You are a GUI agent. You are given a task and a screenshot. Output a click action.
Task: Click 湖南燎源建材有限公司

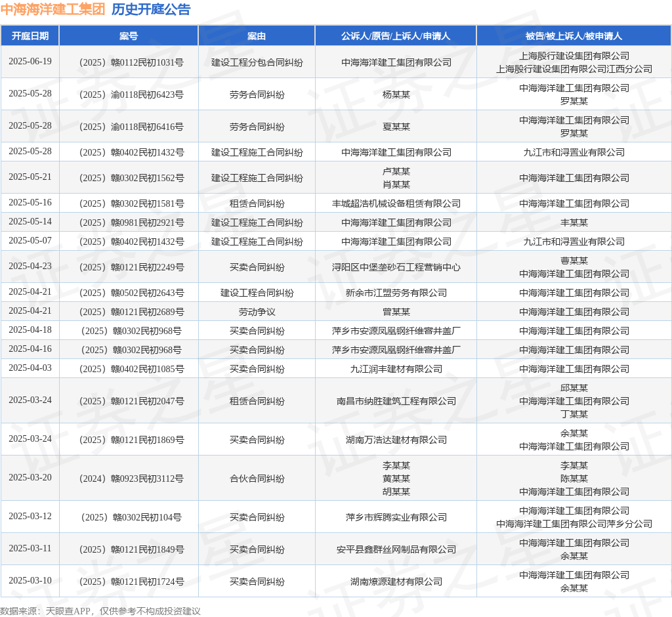(396, 582)
